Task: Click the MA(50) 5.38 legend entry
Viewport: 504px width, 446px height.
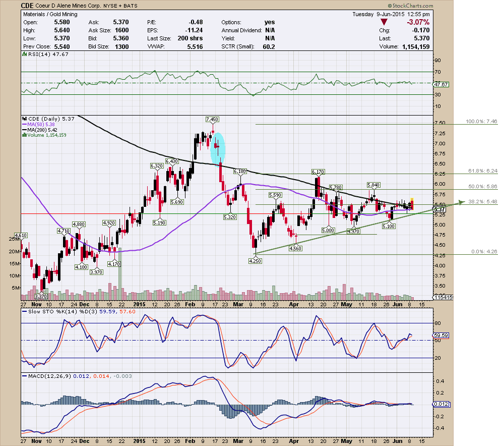Action: coord(41,124)
